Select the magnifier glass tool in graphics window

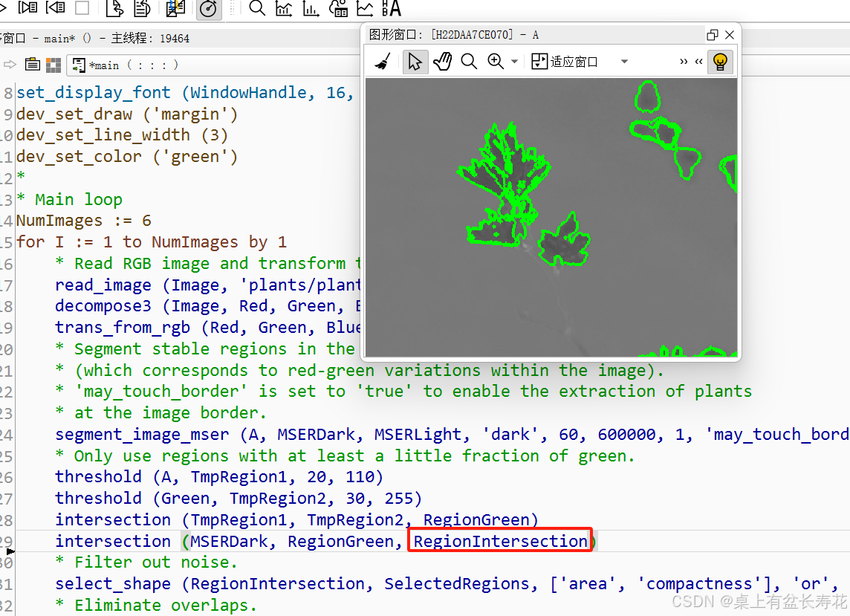[469, 61]
